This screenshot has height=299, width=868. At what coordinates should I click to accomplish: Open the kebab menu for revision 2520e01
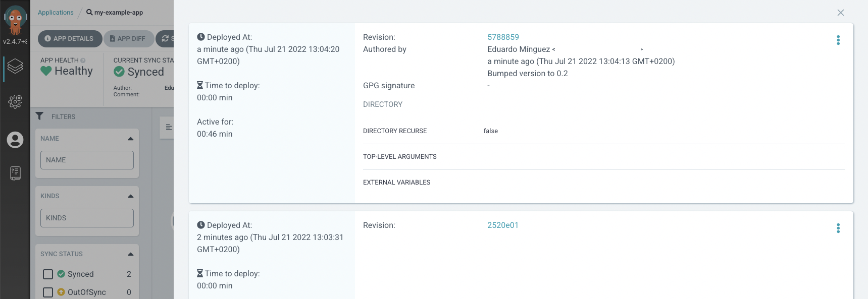(838, 228)
